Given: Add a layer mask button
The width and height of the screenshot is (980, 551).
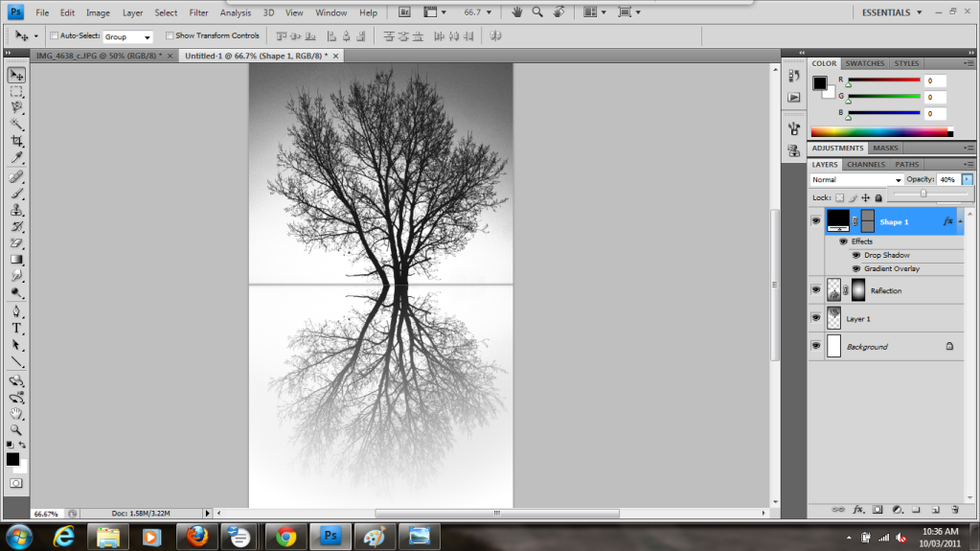Looking at the screenshot, I should point(877,510).
